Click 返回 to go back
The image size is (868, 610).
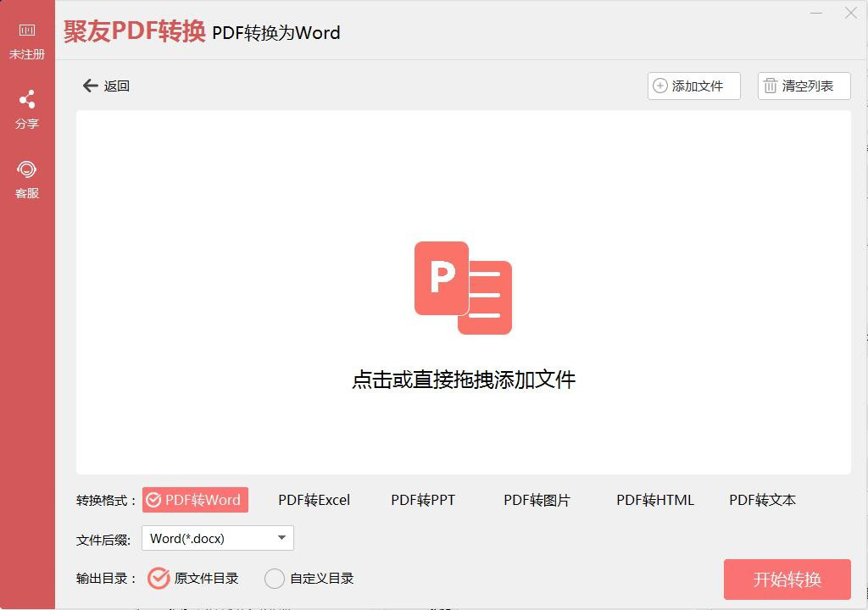point(114,86)
